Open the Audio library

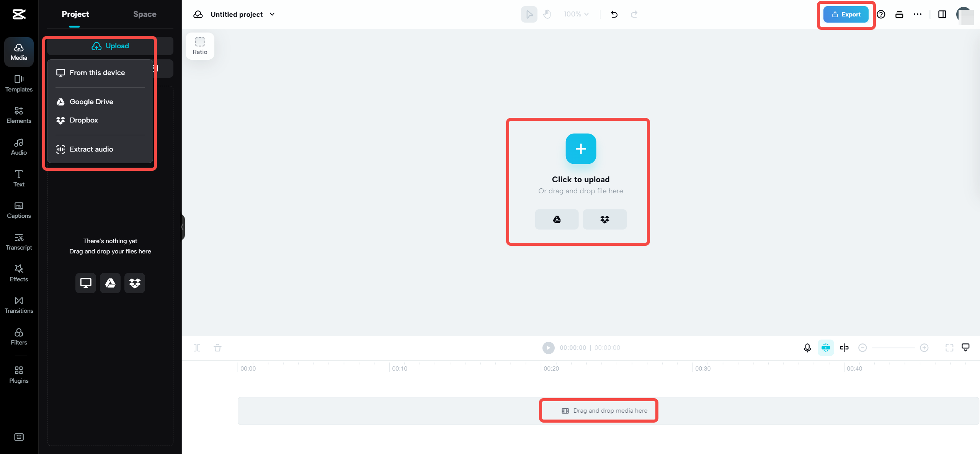(18, 146)
